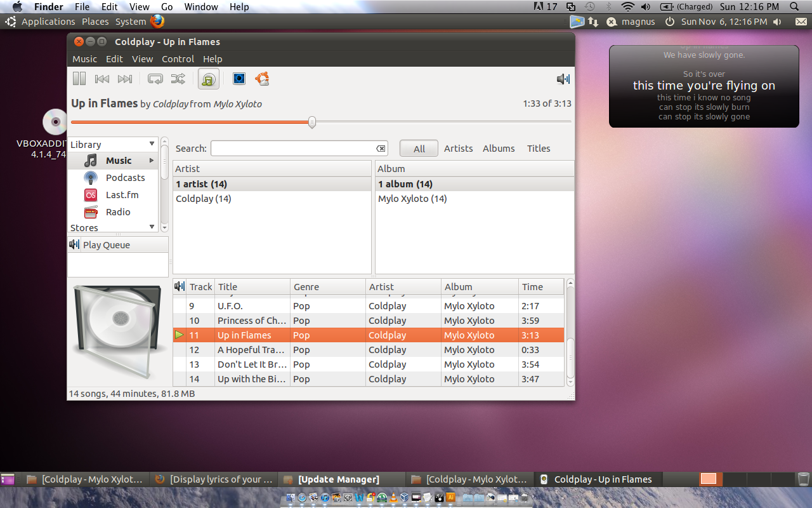Filter search by Titles
The width and height of the screenshot is (812, 508).
539,149
